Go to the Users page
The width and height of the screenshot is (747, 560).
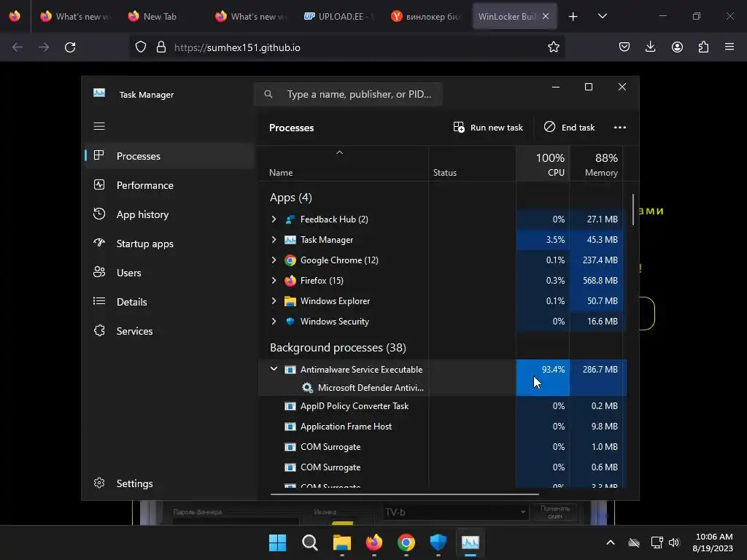(x=169, y=273)
